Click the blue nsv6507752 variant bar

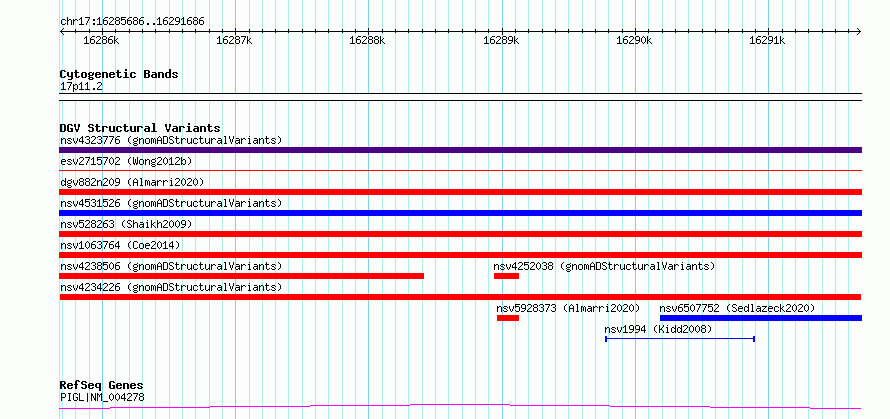(x=761, y=318)
